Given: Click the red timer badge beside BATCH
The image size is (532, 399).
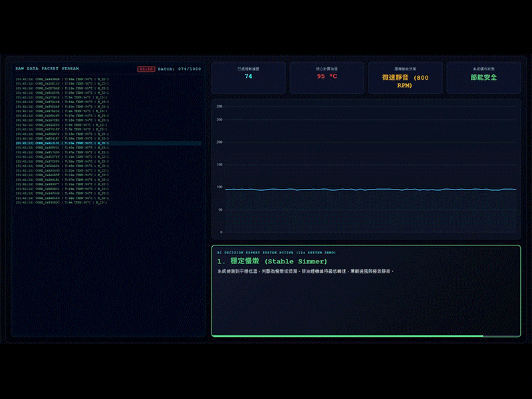Looking at the screenshot, I should [146, 69].
